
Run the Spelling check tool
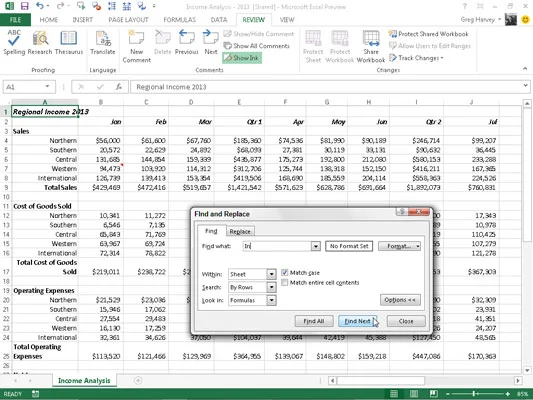(14, 42)
